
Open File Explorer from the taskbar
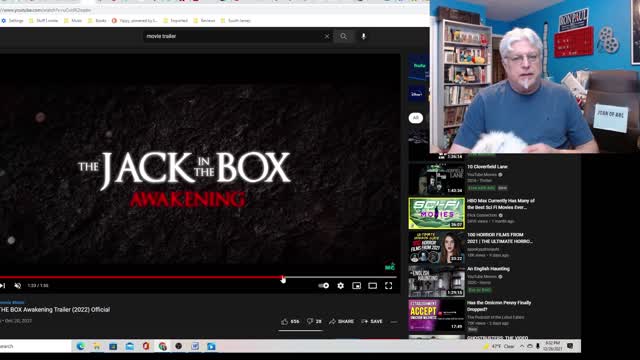[x=97, y=346]
